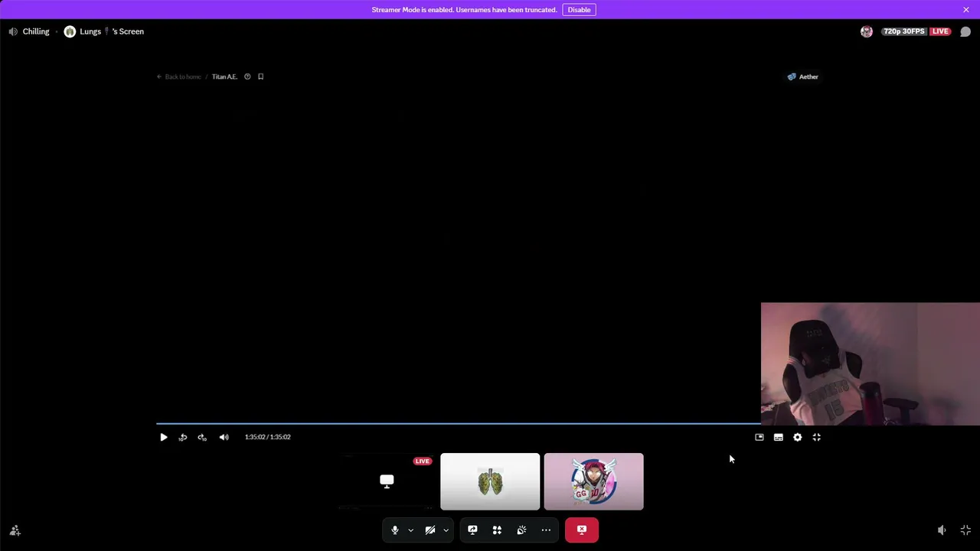Click the Back to home link

coord(179,77)
